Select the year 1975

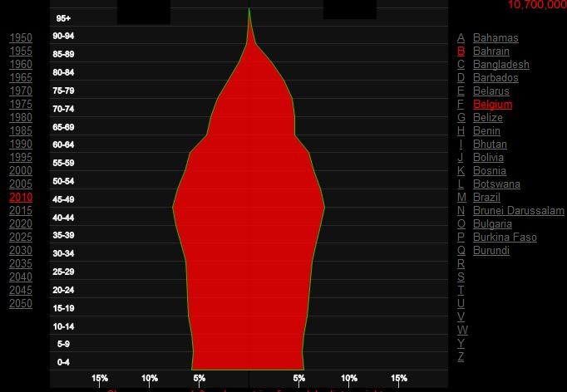pyautogui.click(x=21, y=104)
